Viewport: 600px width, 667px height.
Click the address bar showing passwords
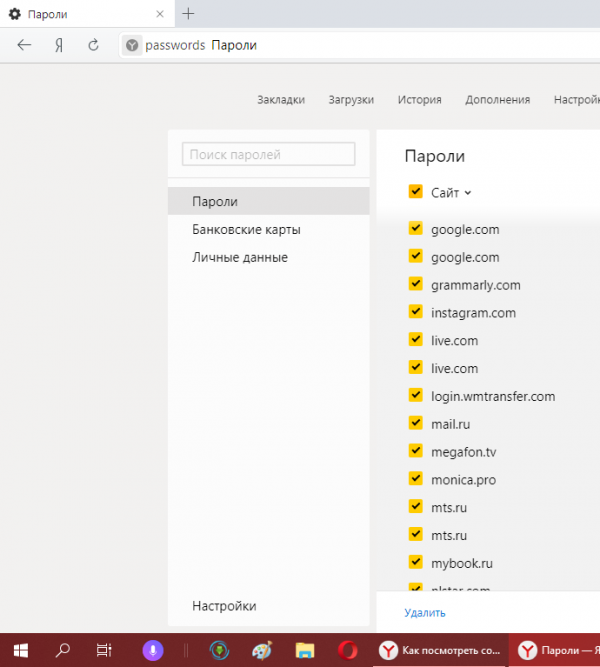point(360,45)
